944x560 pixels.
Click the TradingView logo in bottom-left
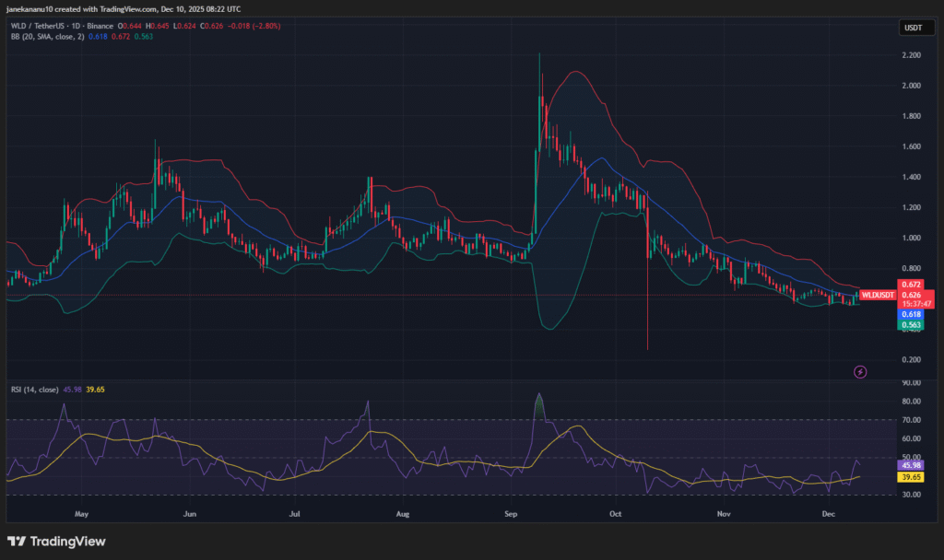56,542
